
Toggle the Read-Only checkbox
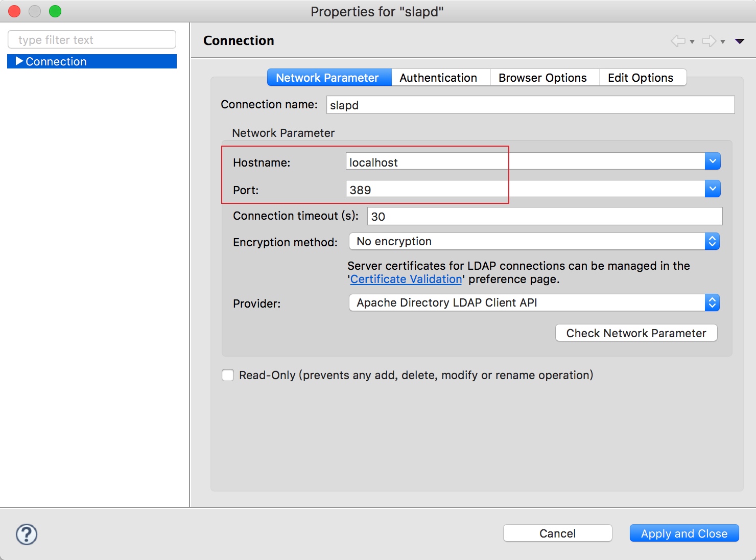click(x=228, y=375)
